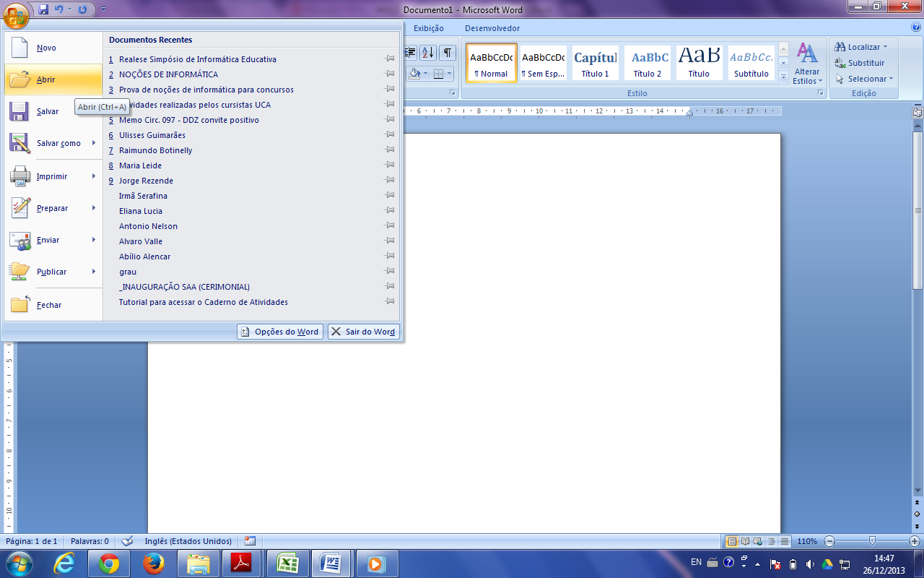Pin the NOÇÕES DE INFORMÁTICA document
Viewport: 924px width, 578px height.
(x=390, y=74)
